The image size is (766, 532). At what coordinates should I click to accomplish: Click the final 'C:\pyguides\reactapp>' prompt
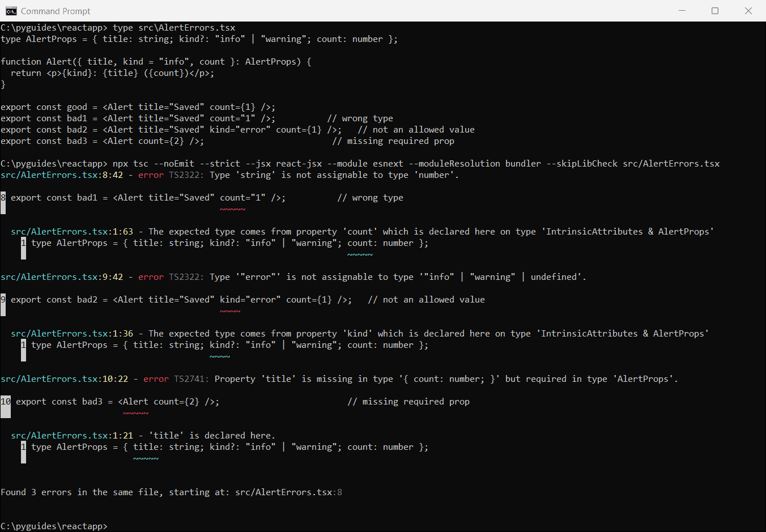click(54, 526)
